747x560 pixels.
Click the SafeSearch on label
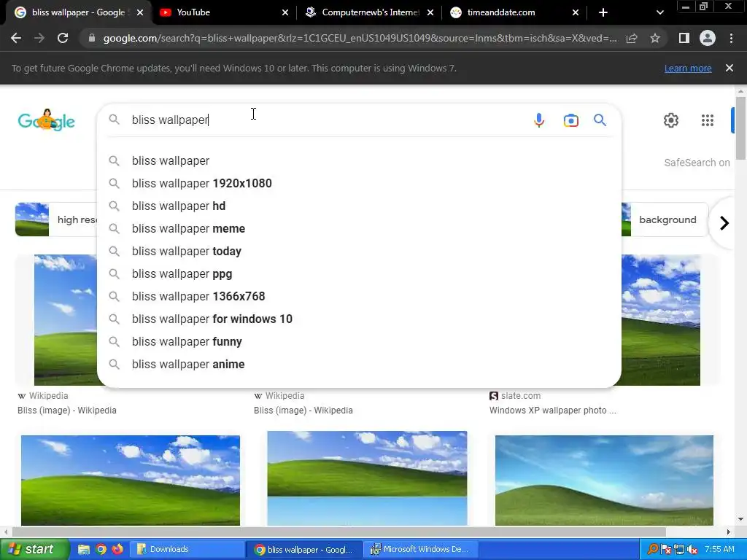point(697,163)
